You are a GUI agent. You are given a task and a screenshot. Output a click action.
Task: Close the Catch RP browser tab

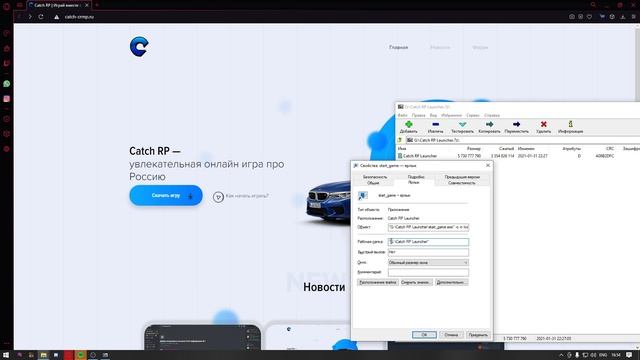pyautogui.click(x=87, y=5)
